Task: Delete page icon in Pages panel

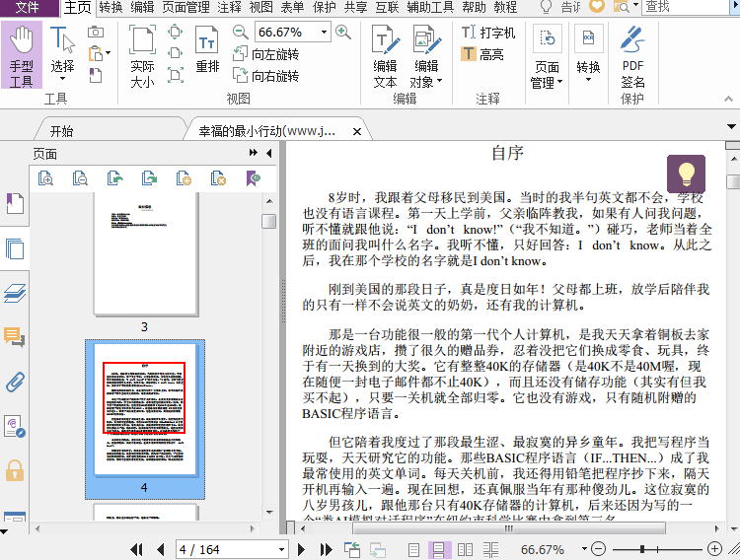Action: pyautogui.click(x=218, y=178)
